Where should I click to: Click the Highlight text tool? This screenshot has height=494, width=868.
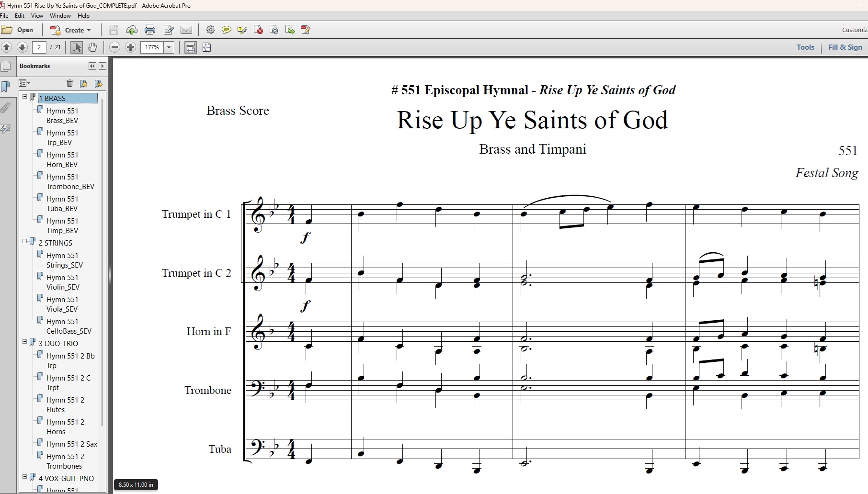coord(242,30)
